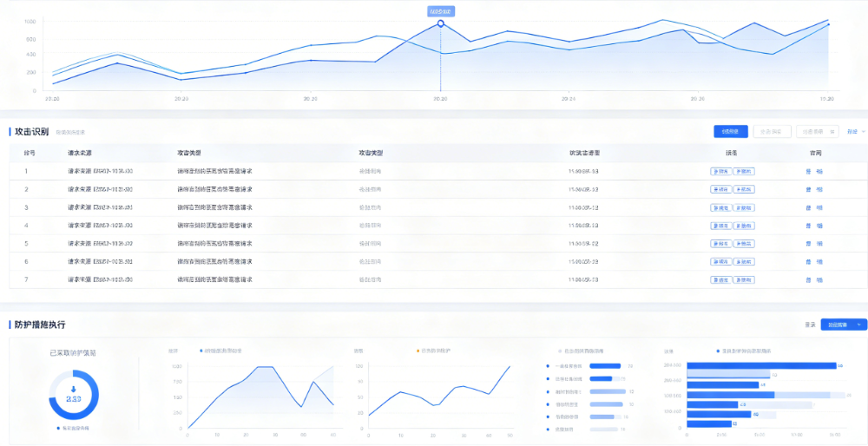The height and width of the screenshot is (446, 868).
Task: Open the second blue action link in row 7
Action: [819, 280]
